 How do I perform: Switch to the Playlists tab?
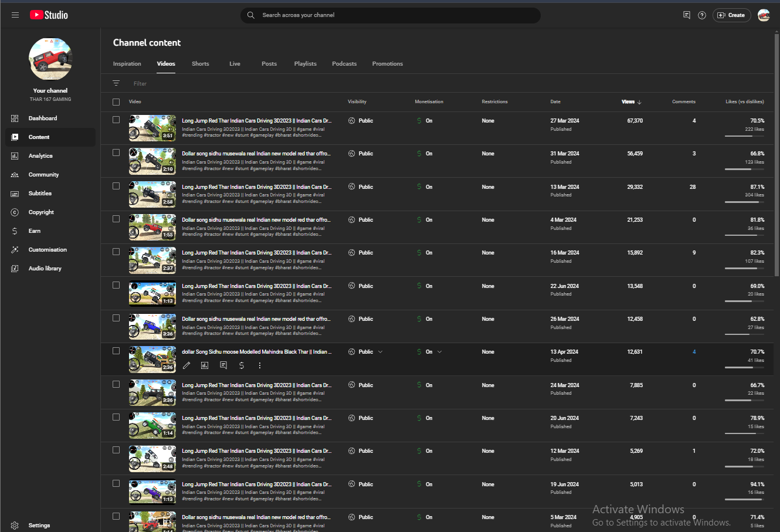point(305,64)
